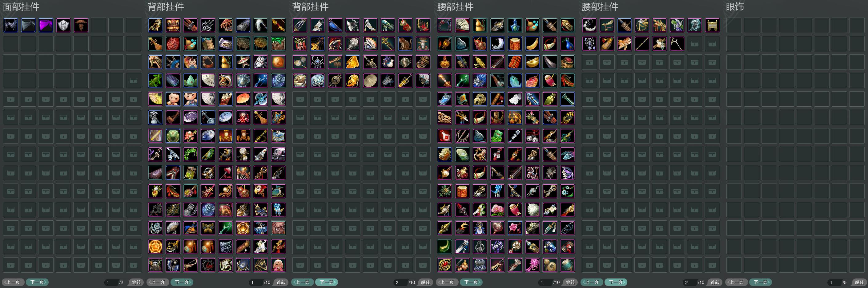This screenshot has height=288, width=868.
Task: Select the silver face mask accessory
Action: [x=63, y=25]
